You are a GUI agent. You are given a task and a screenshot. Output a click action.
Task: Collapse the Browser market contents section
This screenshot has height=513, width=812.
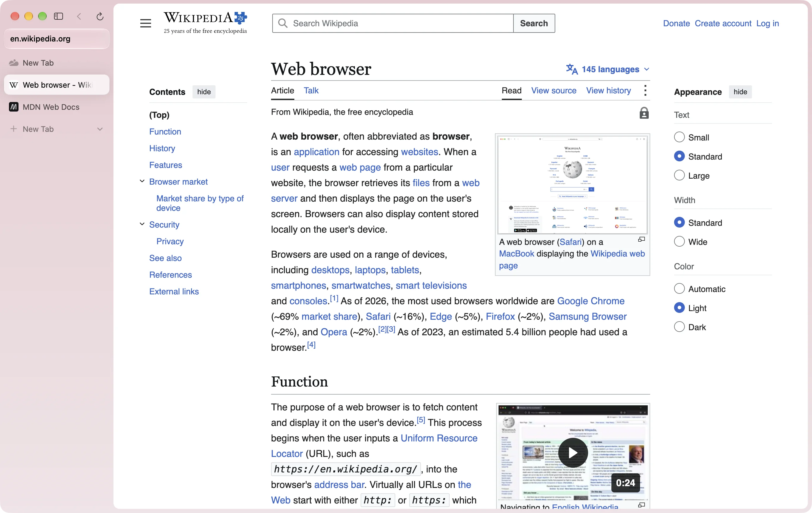142,181
